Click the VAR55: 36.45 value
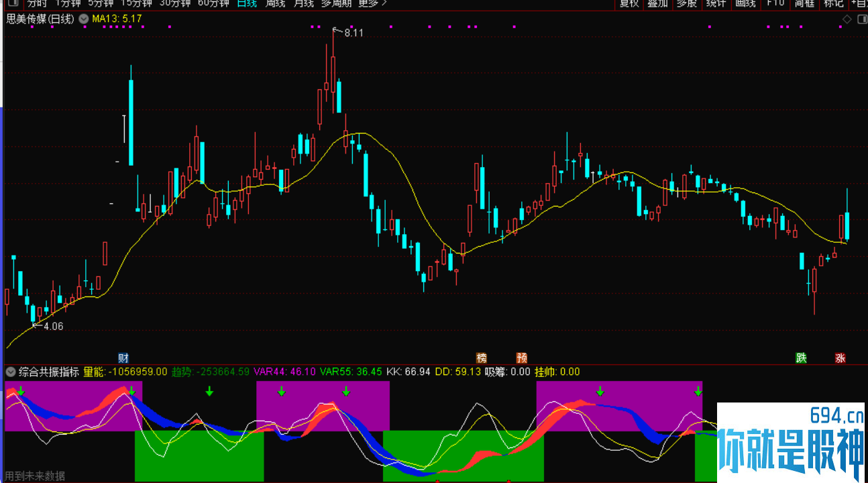The width and height of the screenshot is (868, 483). tap(351, 372)
